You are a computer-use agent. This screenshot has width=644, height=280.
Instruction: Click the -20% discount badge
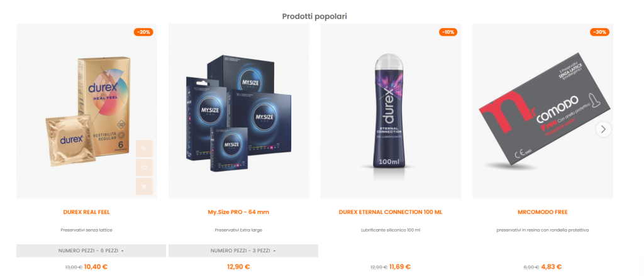(143, 32)
